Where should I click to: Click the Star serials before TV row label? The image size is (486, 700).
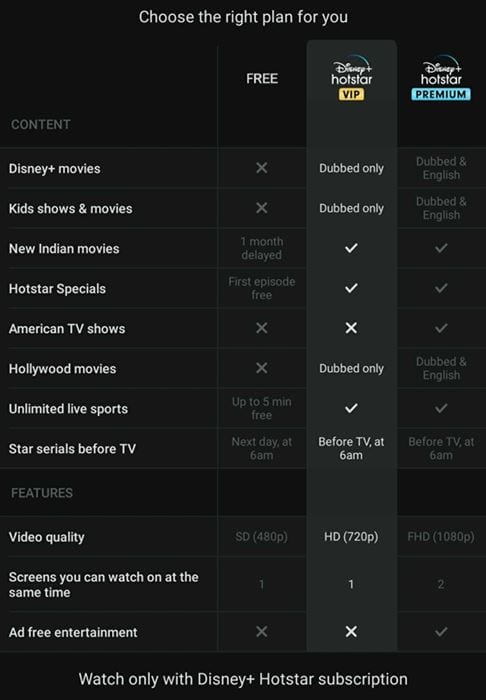[72, 449]
